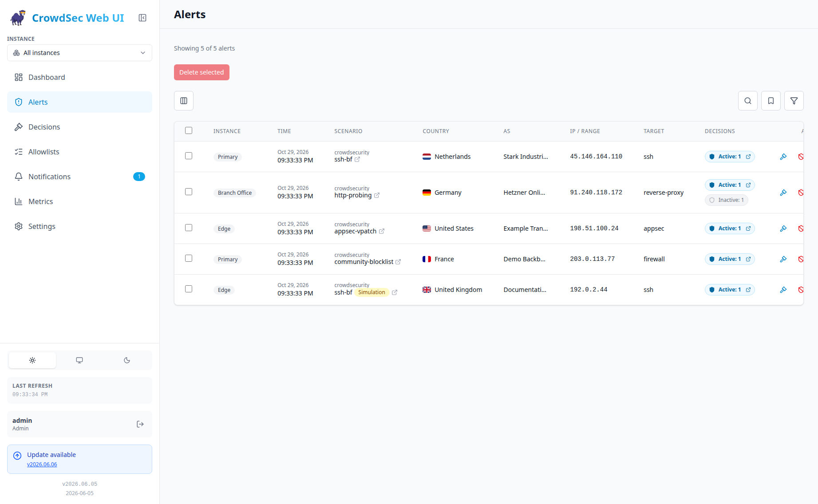Click red ban icon in United States row

pos(801,228)
